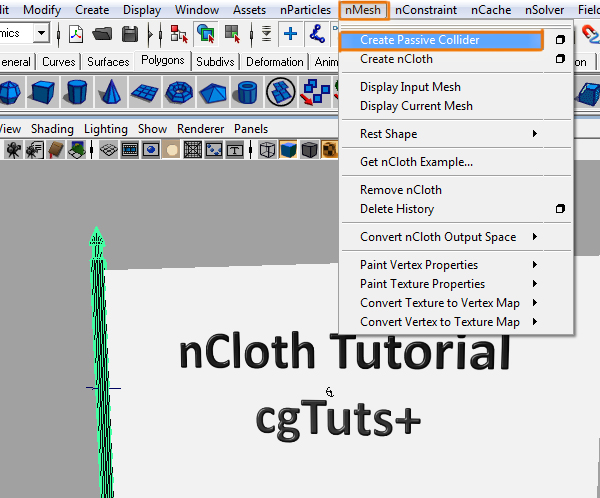Screen dimensions: 600x498
Task: Toggle the safe title icon
Action: (235, 150)
